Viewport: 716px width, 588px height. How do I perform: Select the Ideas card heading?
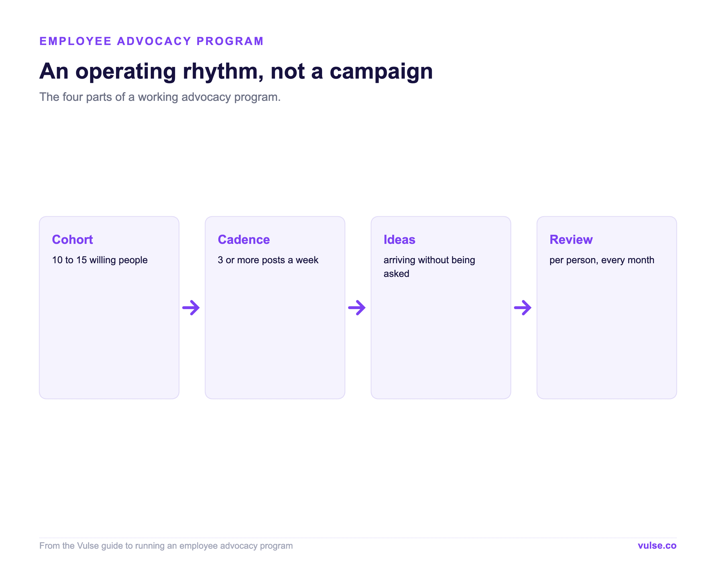[x=399, y=240]
